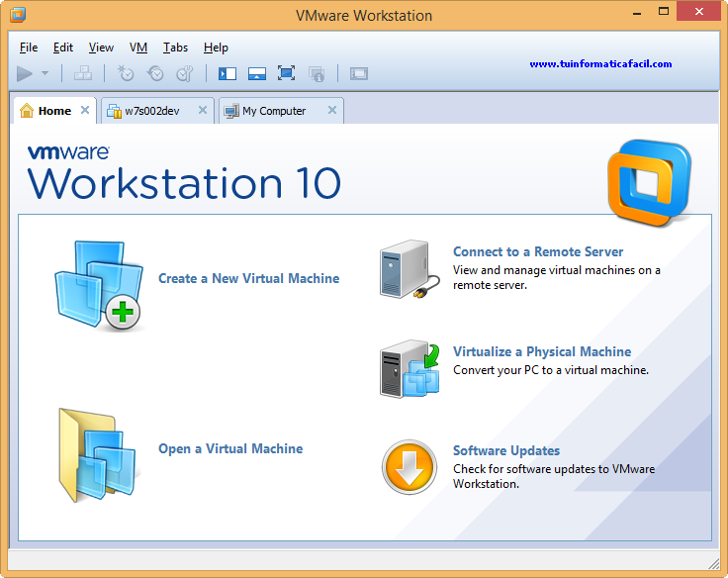The image size is (728, 578).
Task: Click the Open a Virtual Machine folder icon
Action: click(x=97, y=455)
